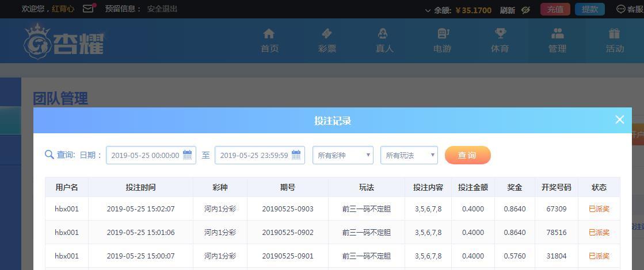The width and height of the screenshot is (644, 270).
Task: Open calendar picker for start date
Action: pyautogui.click(x=187, y=155)
